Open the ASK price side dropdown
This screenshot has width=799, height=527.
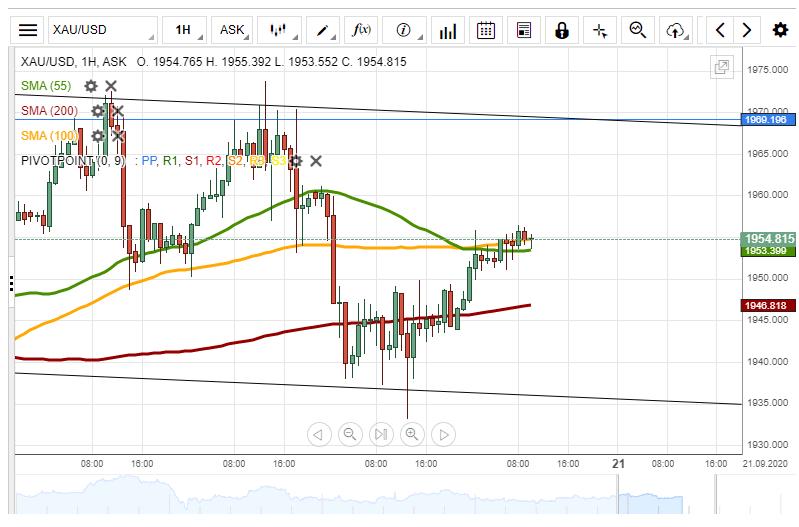point(233,30)
